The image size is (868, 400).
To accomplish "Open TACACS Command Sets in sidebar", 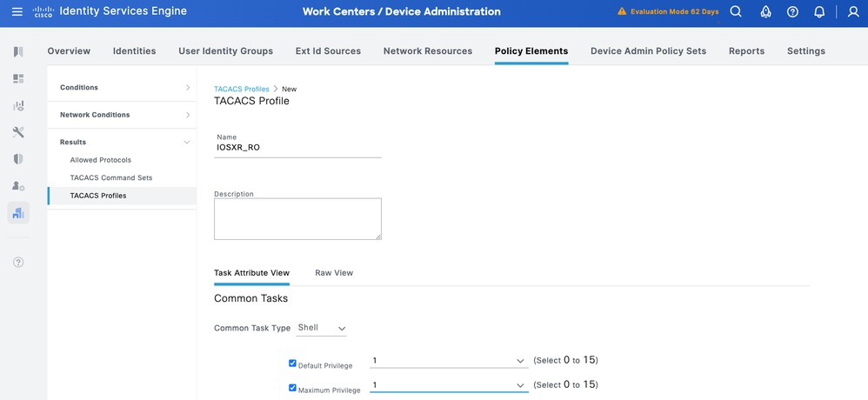I will 111,177.
